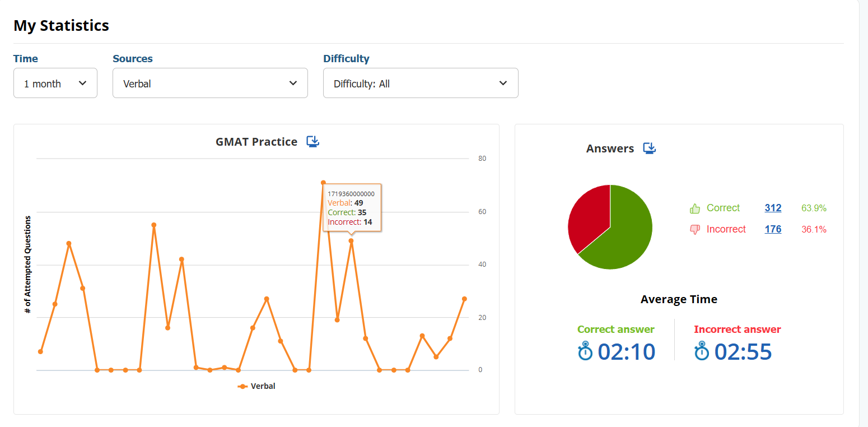Click the red thumbs-down Incorrect icon

pos(695,229)
